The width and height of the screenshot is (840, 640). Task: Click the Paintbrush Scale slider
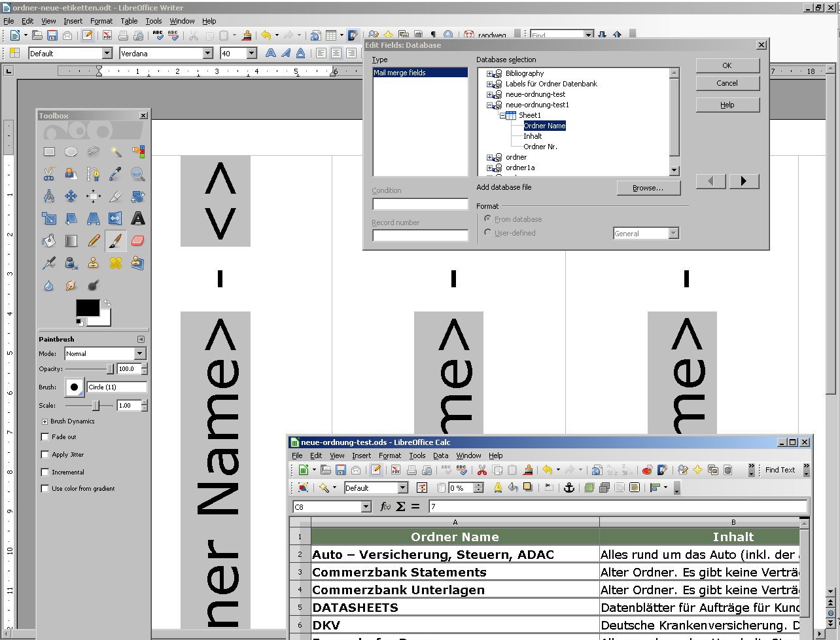click(90, 406)
